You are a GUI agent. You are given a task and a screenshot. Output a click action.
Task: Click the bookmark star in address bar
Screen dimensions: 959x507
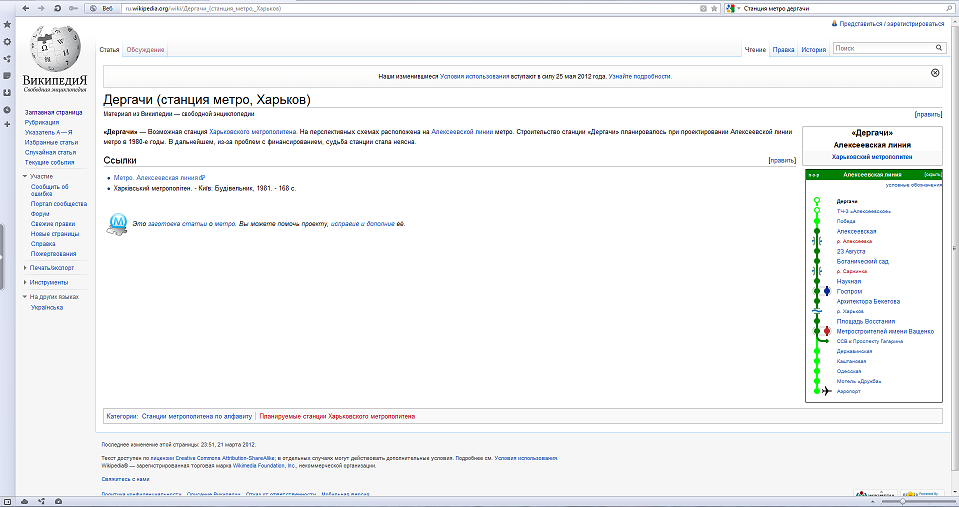[x=714, y=8]
